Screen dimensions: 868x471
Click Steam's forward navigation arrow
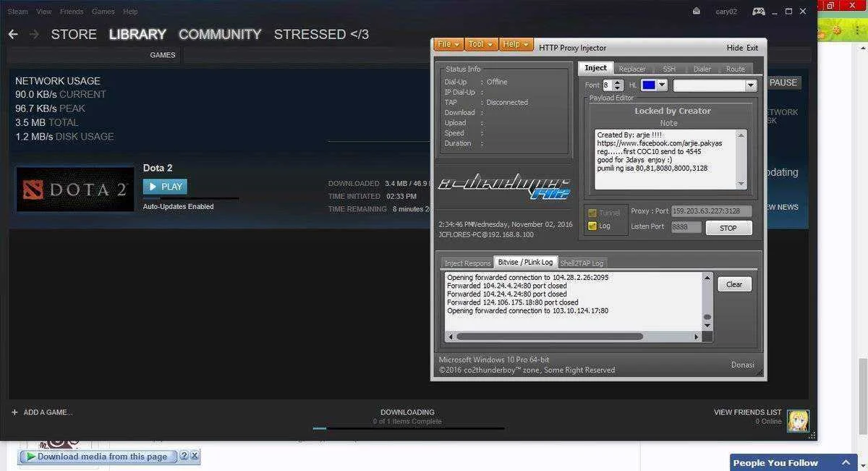tap(34, 34)
